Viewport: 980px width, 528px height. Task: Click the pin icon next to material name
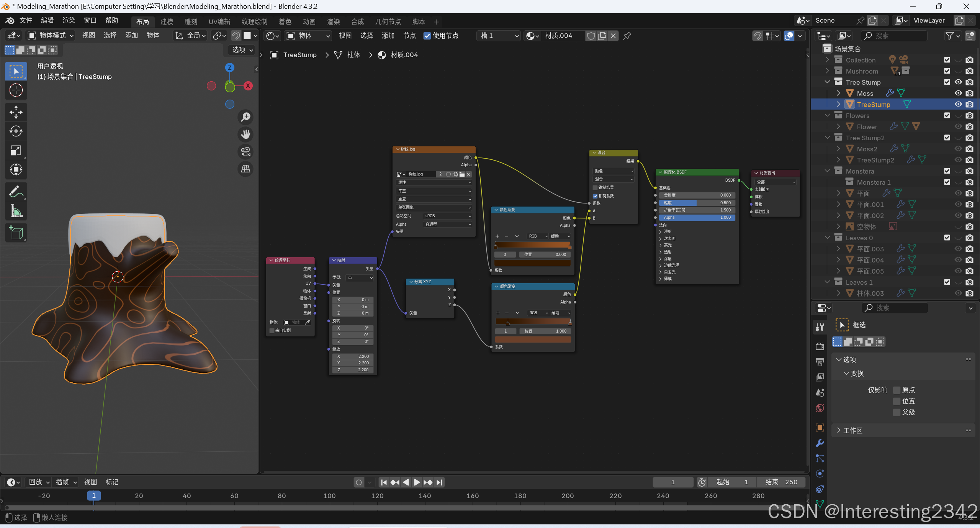tap(627, 36)
